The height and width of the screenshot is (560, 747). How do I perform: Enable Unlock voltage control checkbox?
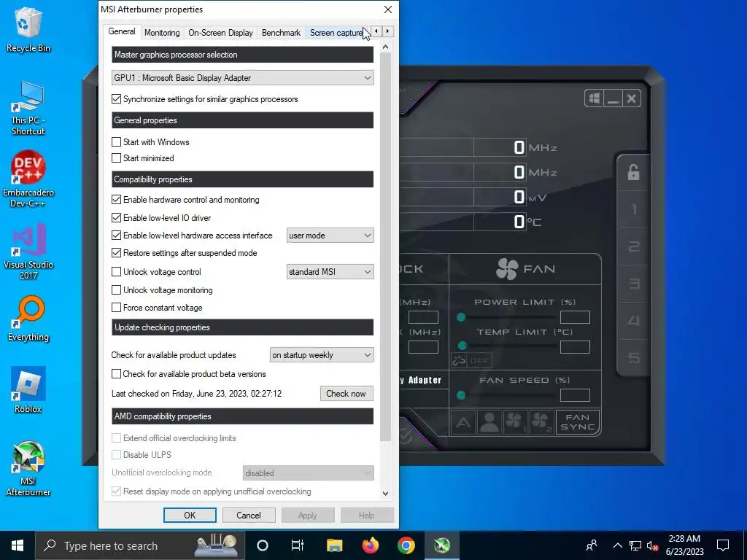(116, 272)
